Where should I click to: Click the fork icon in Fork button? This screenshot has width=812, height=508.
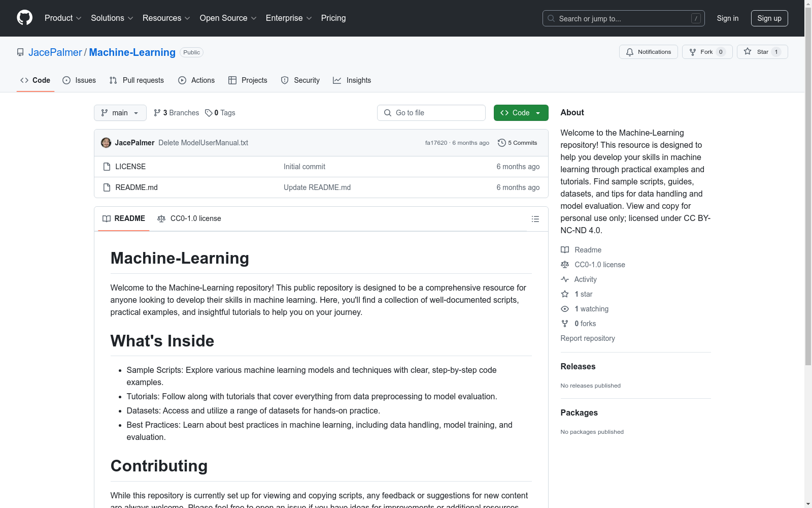pyautogui.click(x=693, y=52)
